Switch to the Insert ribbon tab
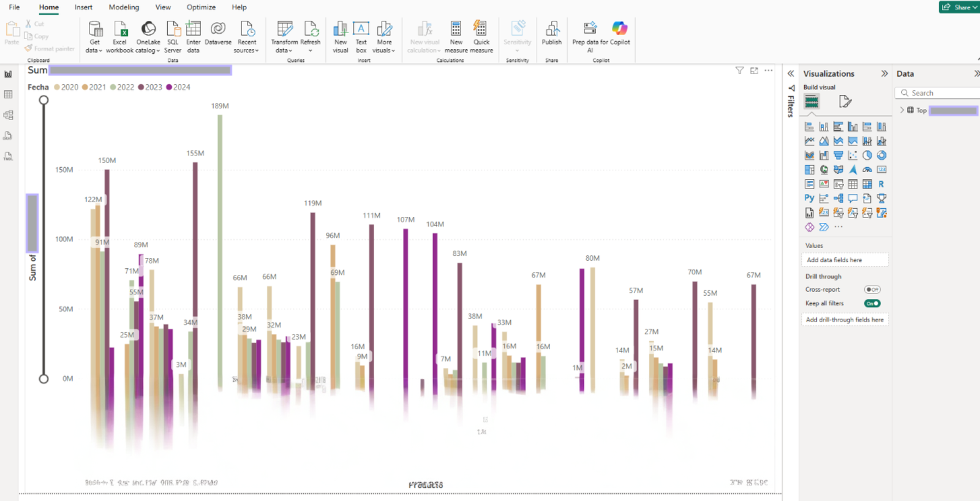Screen dimensions: 980x501 coord(83,7)
